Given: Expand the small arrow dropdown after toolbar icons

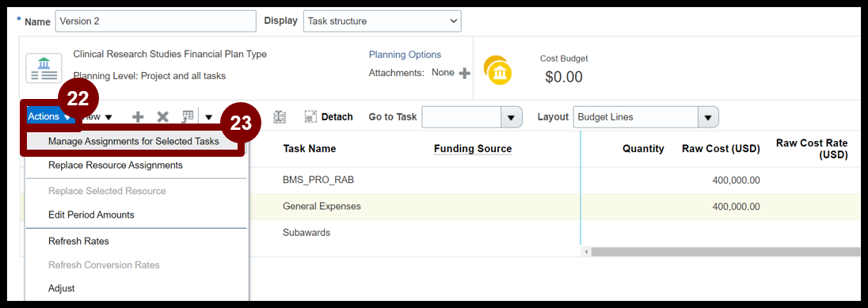Looking at the screenshot, I should point(209,116).
